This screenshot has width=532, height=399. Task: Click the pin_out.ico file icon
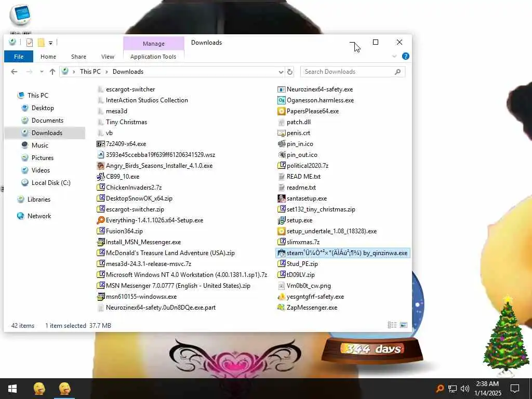pyautogui.click(x=281, y=155)
